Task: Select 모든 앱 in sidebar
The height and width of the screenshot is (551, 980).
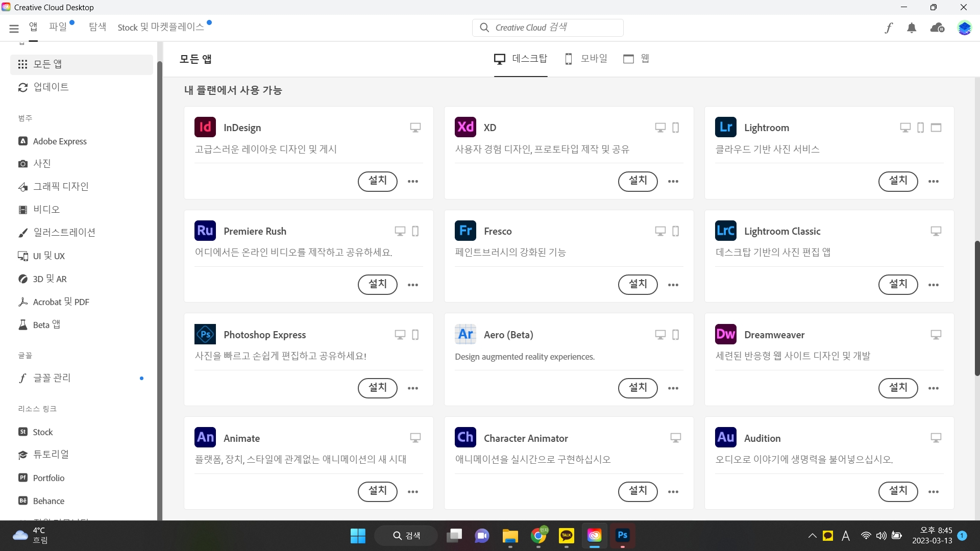Action: pos(82,64)
